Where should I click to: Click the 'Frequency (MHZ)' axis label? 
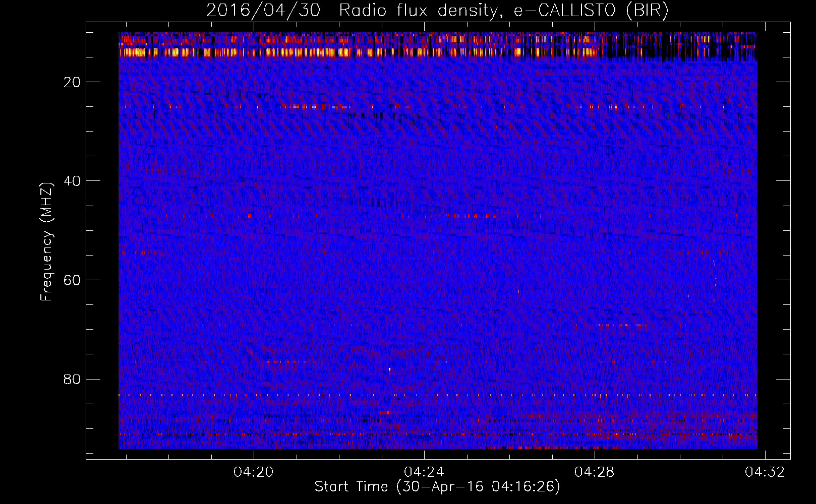46,242
